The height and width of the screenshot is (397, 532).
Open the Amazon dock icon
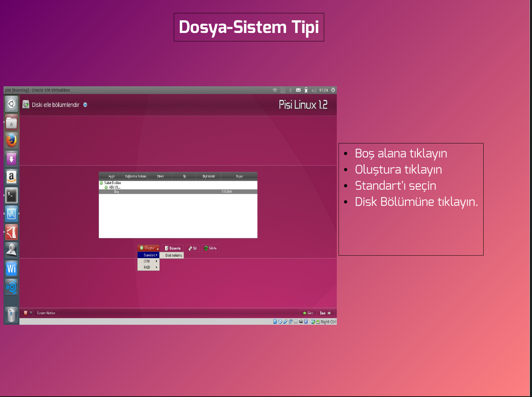pyautogui.click(x=11, y=177)
